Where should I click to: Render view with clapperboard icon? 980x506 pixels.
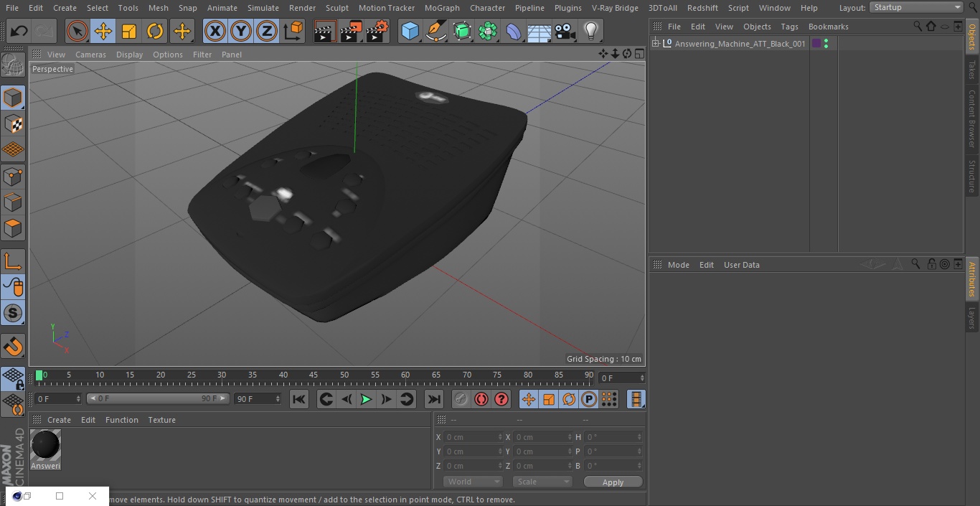(325, 31)
